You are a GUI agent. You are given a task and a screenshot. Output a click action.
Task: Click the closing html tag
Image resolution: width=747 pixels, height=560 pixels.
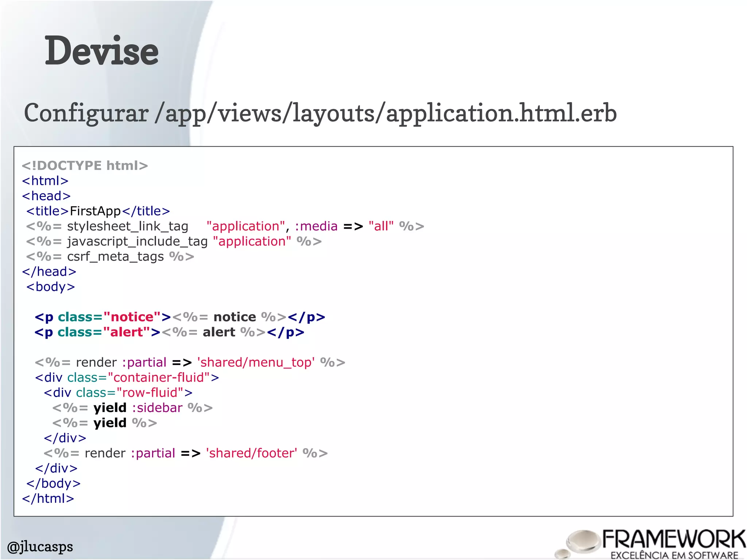48,498
